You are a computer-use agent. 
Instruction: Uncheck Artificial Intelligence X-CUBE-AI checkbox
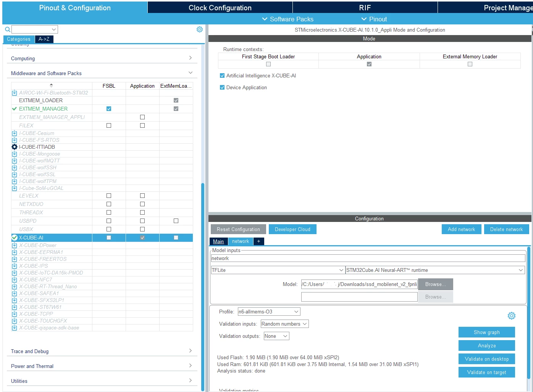pyautogui.click(x=222, y=76)
